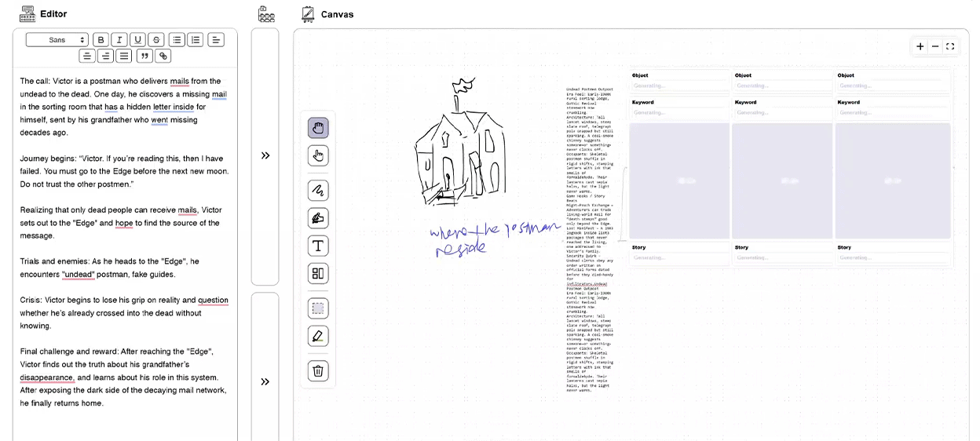This screenshot has width=980, height=441.
Task: Activate the dashed area selection tool
Action: point(318,308)
